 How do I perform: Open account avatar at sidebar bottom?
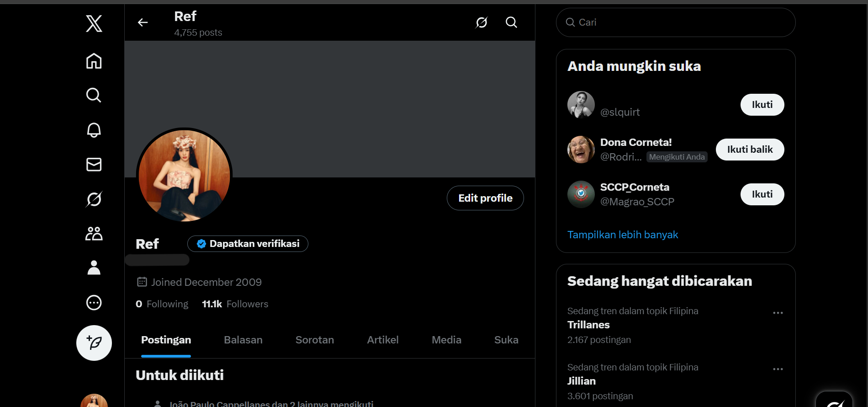pos(94,400)
